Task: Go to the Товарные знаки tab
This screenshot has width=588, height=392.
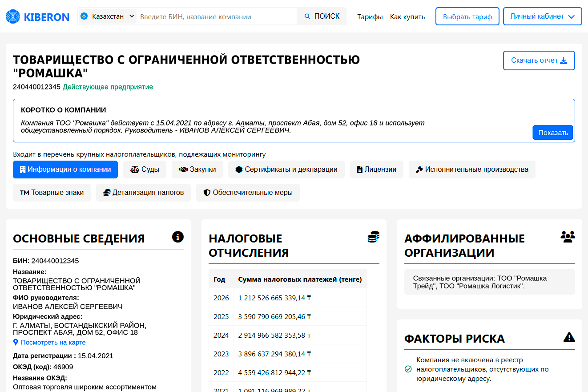Action: pos(52,193)
